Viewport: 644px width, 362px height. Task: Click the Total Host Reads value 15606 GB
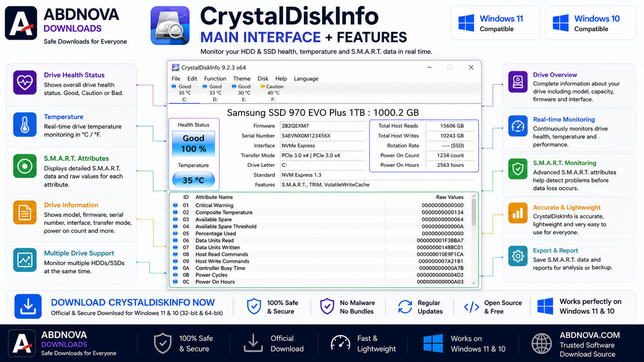pos(451,126)
